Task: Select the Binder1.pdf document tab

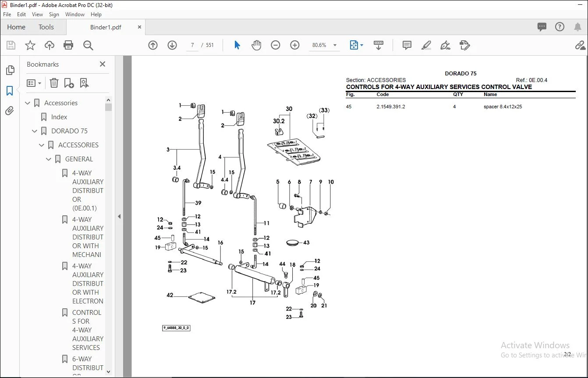Action: tap(106, 27)
